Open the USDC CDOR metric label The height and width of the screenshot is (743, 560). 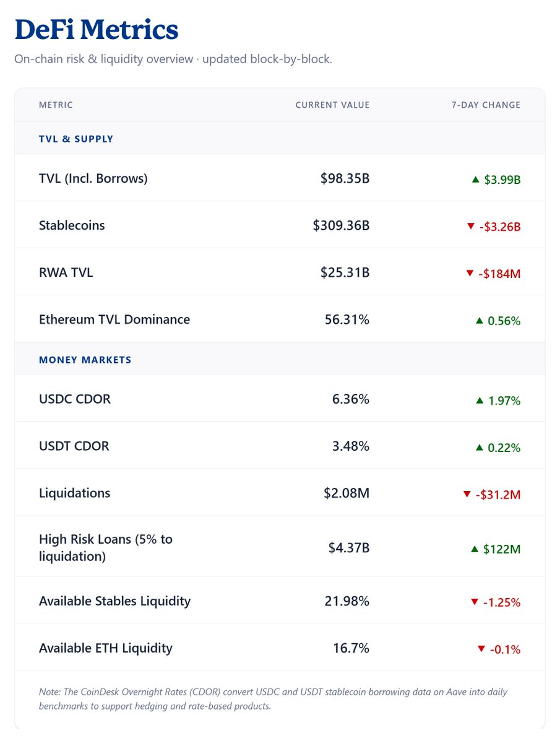(x=75, y=399)
